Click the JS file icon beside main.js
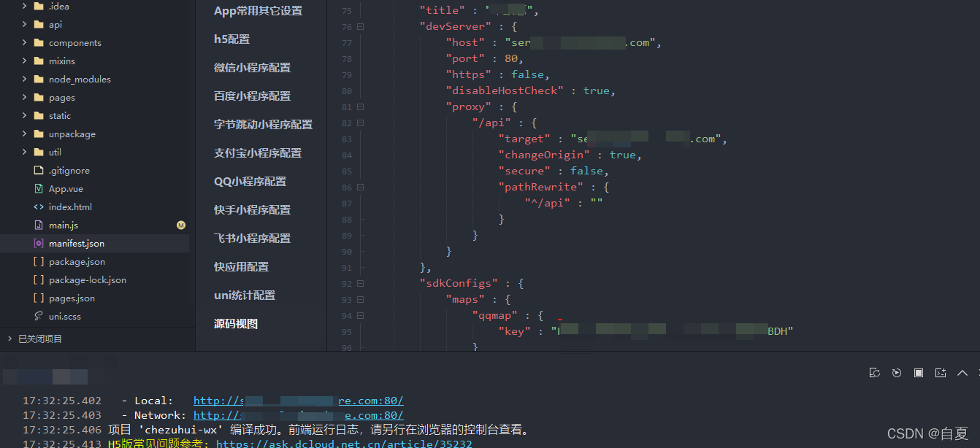Screen dimensions: 980x448 coord(39,225)
